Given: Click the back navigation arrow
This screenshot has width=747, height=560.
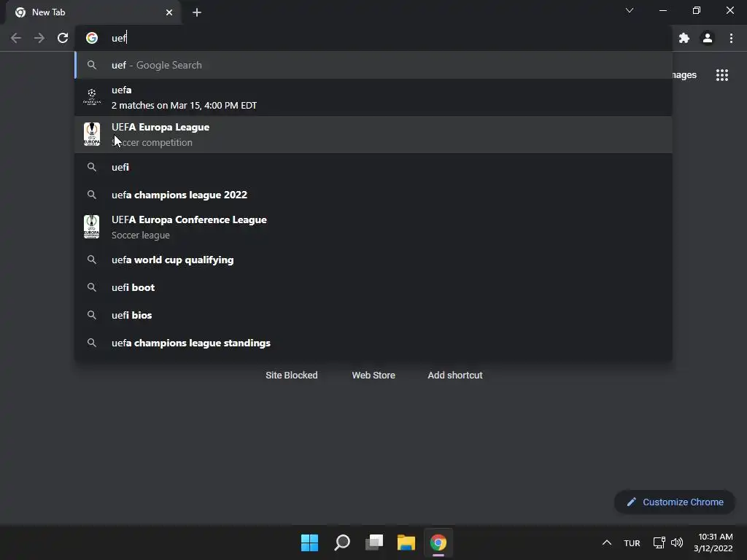Looking at the screenshot, I should (x=16, y=38).
